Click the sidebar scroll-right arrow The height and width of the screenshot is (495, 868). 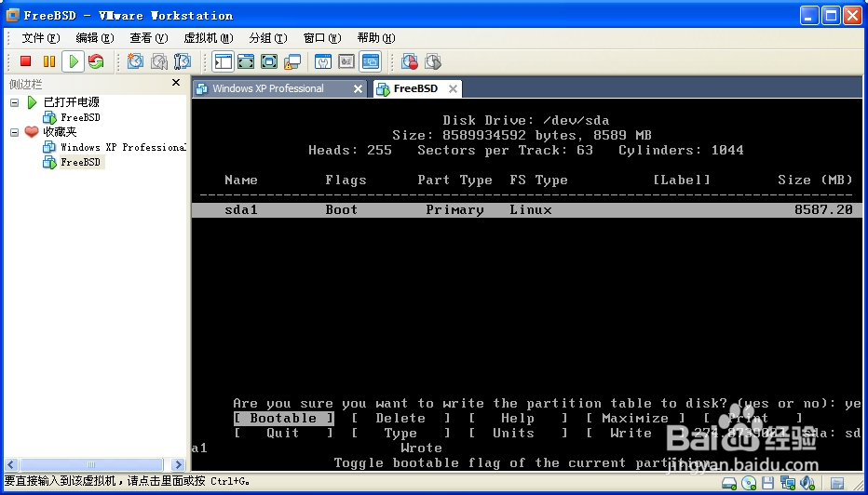tap(178, 465)
